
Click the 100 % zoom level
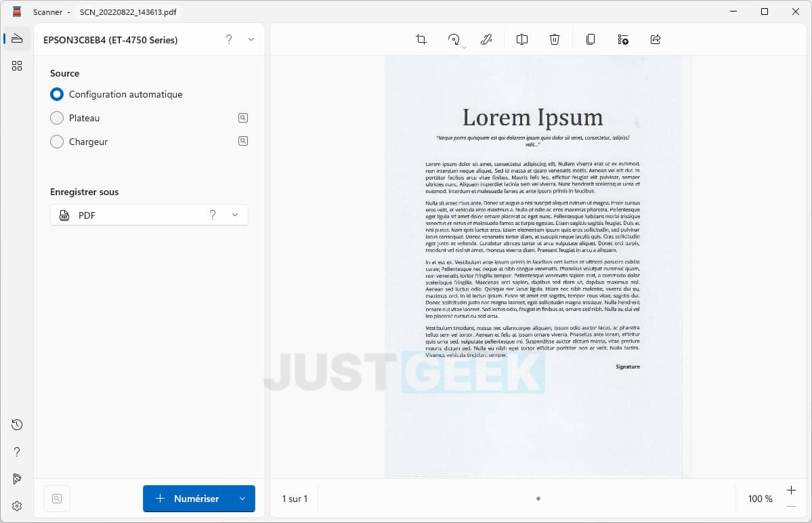click(760, 499)
